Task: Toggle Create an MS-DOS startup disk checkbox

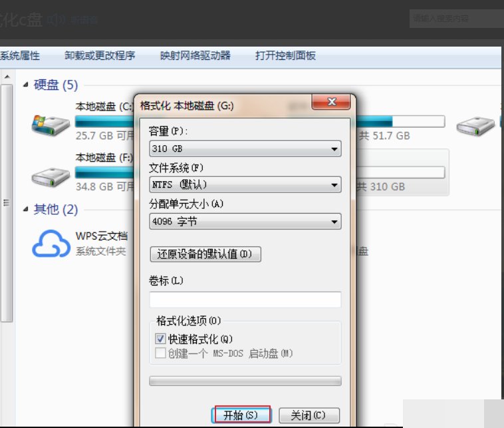Action: tap(160, 353)
